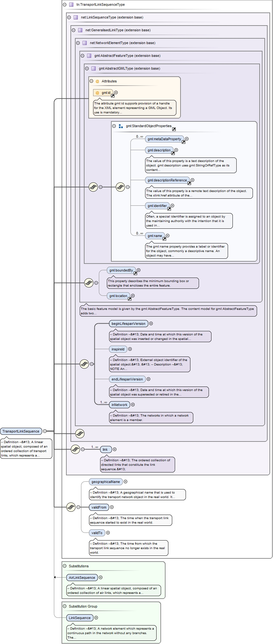Viewport: 273px width, 644px height.
Task: Click the gml:id attribute description note
Action: click(x=135, y=108)
